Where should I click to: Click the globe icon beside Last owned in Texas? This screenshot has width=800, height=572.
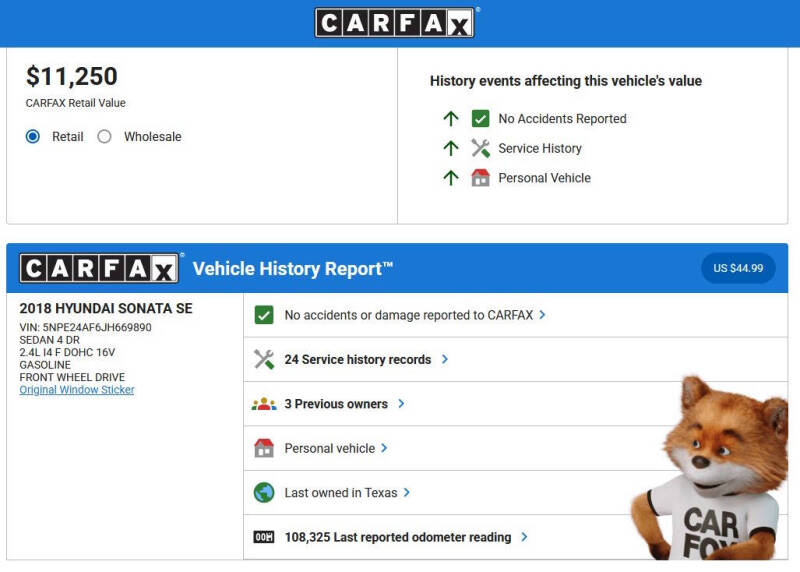(264, 493)
